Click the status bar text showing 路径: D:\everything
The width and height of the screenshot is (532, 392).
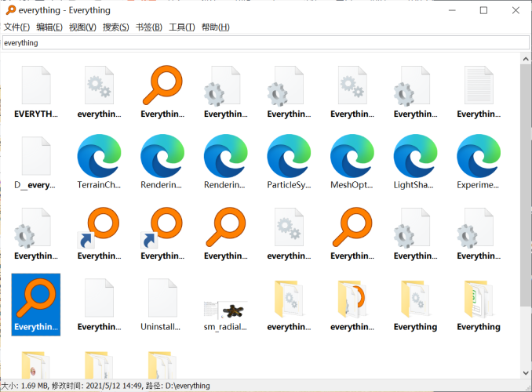click(178, 386)
